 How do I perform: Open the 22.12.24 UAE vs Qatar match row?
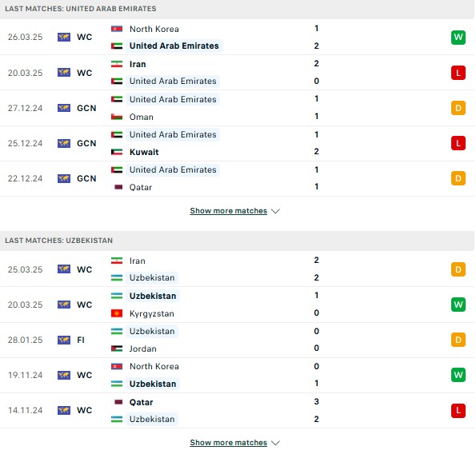(x=237, y=178)
